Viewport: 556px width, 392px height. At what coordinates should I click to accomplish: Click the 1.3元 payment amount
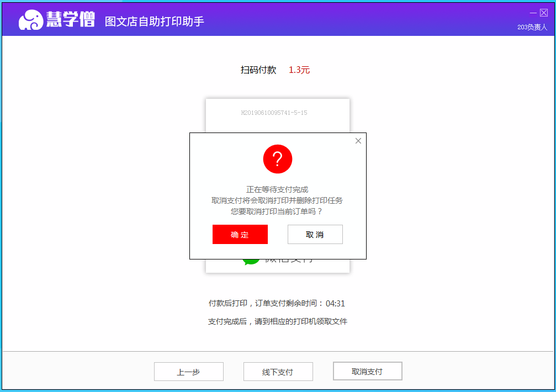(299, 70)
